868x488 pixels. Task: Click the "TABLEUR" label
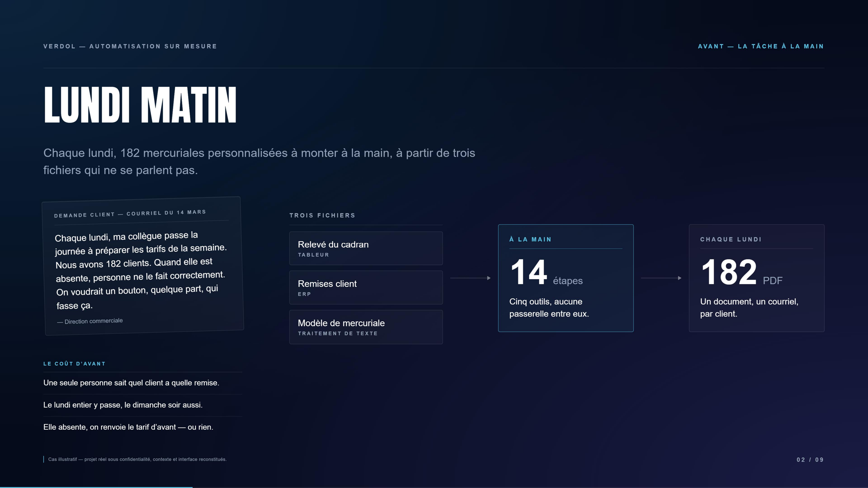coord(313,255)
